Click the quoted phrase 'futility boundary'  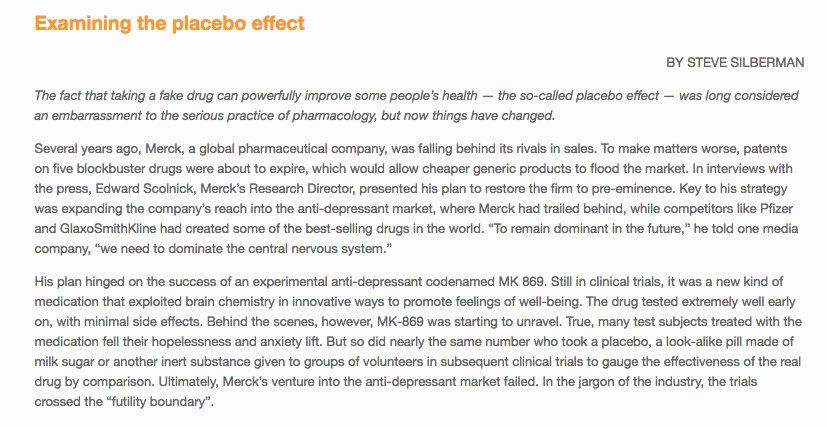pos(159,402)
